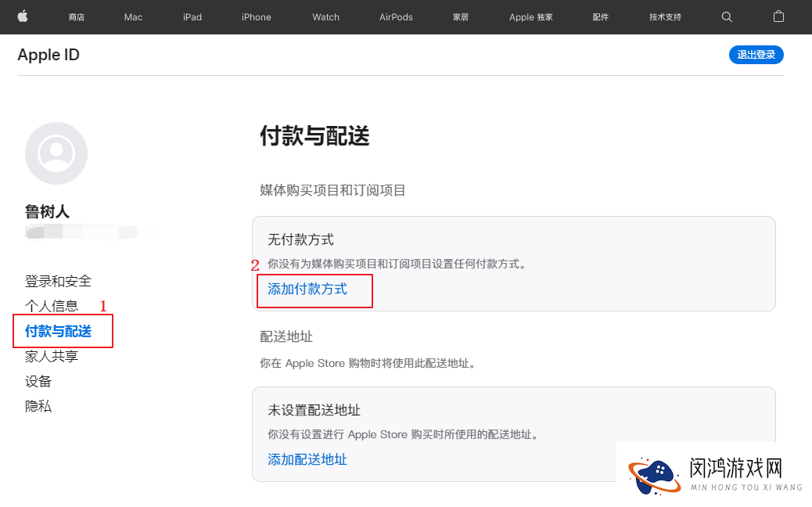
Task: Click text 你在 Apple Store 购物时将使用此配送地址
Action: pos(368,364)
